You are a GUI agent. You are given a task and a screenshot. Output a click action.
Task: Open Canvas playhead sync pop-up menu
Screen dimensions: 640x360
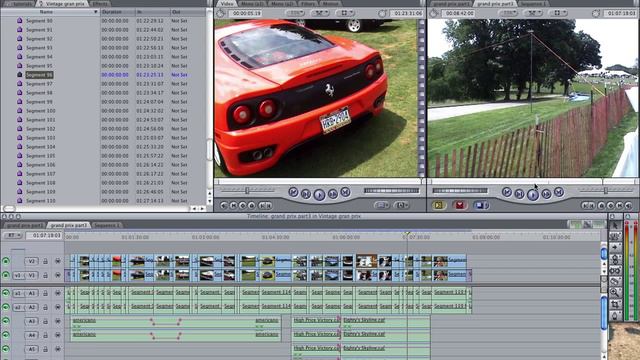[532, 13]
